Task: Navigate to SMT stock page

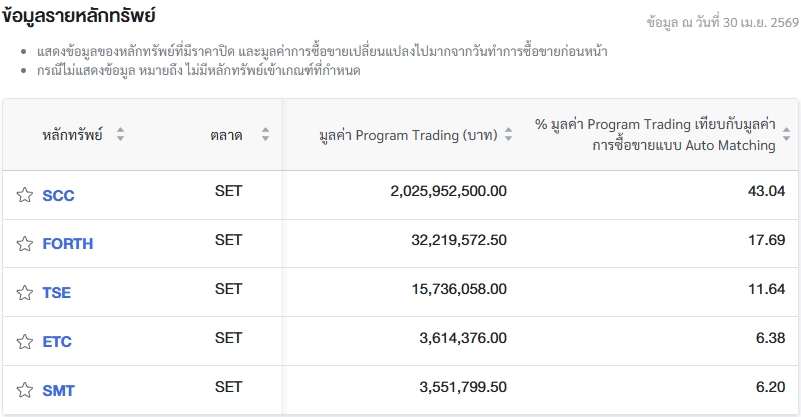Action: tap(58, 391)
